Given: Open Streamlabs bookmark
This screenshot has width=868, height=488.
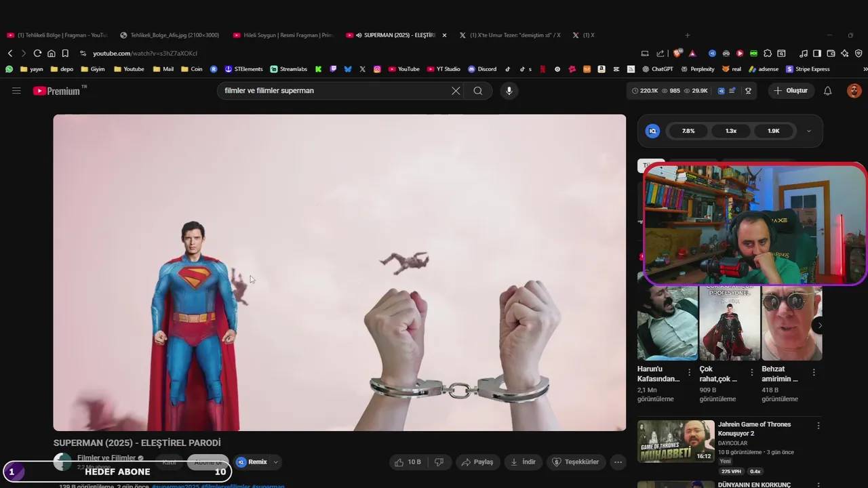Looking at the screenshot, I should click(x=288, y=69).
